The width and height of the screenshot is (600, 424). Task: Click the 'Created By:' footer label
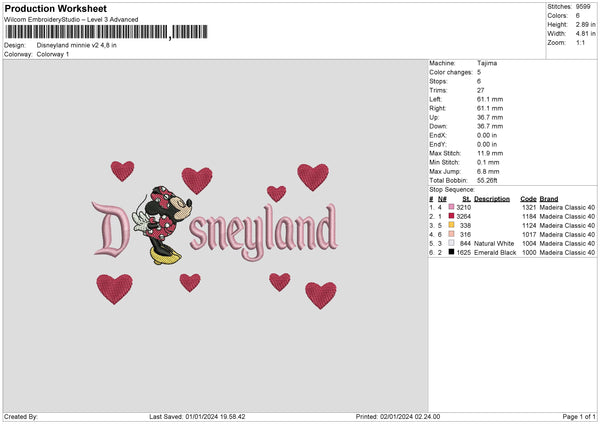coord(21,416)
